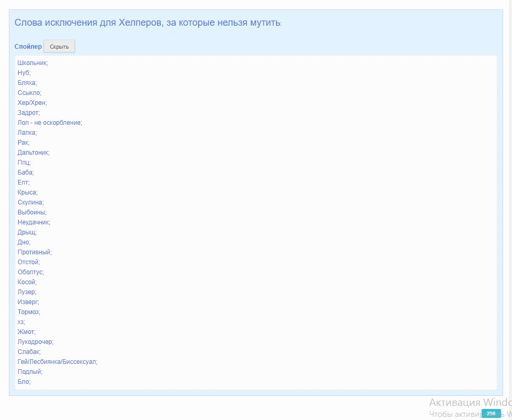Select the word Противный;
The image size is (512, 420).
click(x=35, y=252)
